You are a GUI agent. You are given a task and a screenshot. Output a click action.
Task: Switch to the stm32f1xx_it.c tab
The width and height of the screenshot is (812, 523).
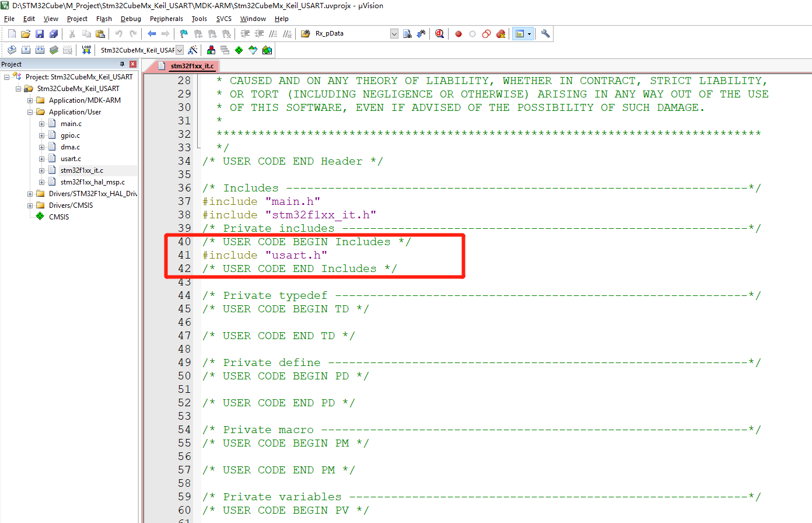tap(192, 66)
